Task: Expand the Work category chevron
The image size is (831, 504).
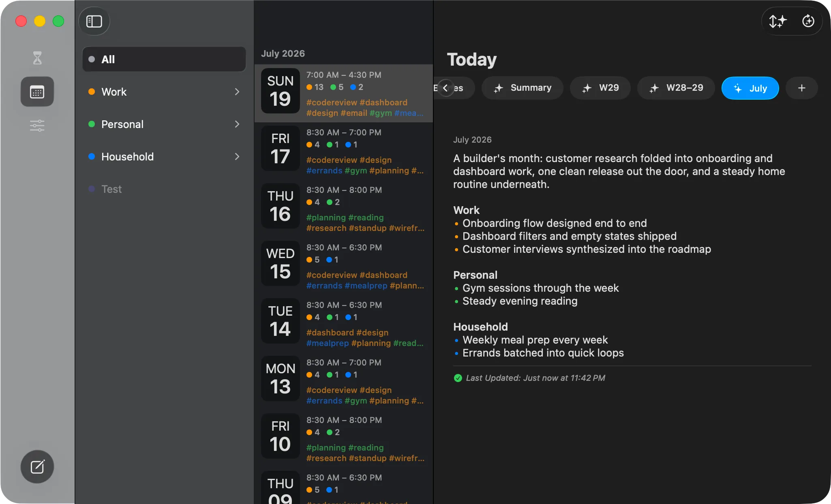Action: click(x=237, y=92)
